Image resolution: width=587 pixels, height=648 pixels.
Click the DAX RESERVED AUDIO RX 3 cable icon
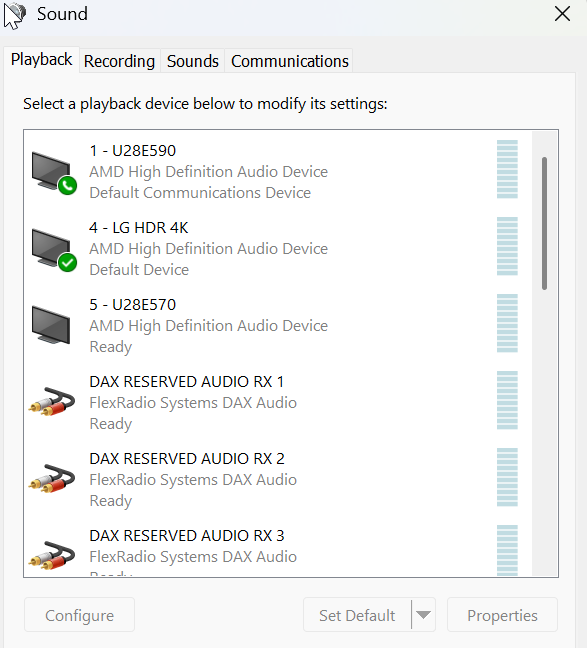click(52, 555)
